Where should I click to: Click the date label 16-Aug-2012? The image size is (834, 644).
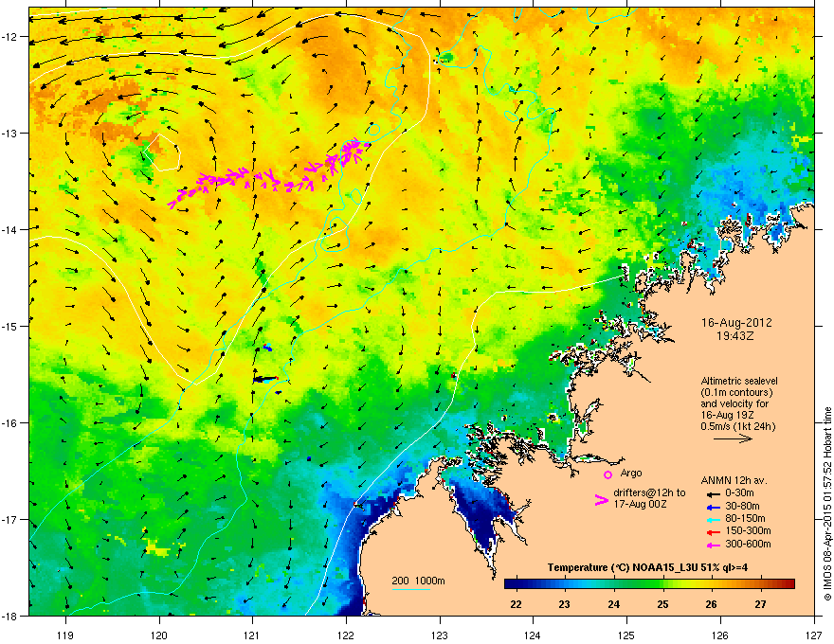tap(736, 323)
